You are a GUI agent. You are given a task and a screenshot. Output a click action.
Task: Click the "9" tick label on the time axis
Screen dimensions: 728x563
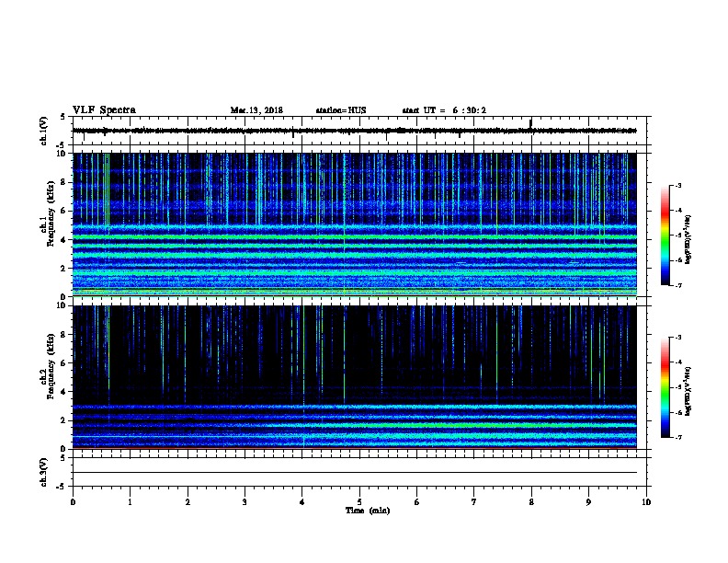pyautogui.click(x=588, y=502)
